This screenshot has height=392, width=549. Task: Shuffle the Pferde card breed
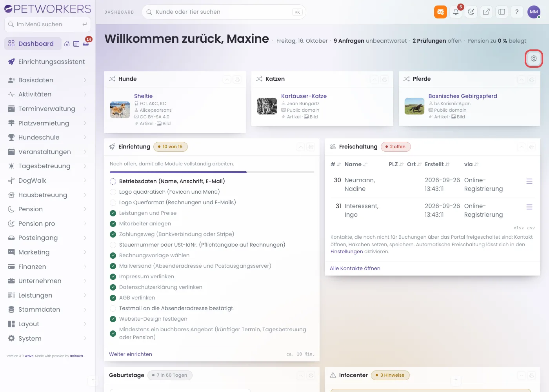407,79
